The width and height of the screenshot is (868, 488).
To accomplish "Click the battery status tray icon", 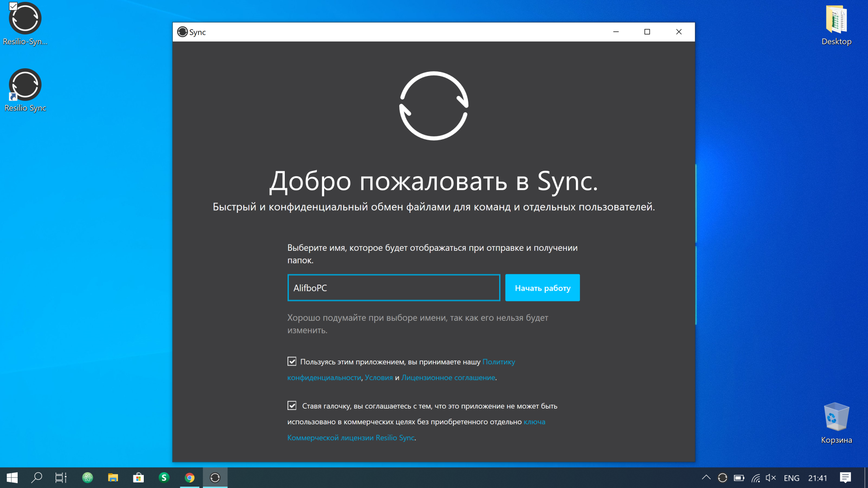I will pyautogui.click(x=739, y=478).
